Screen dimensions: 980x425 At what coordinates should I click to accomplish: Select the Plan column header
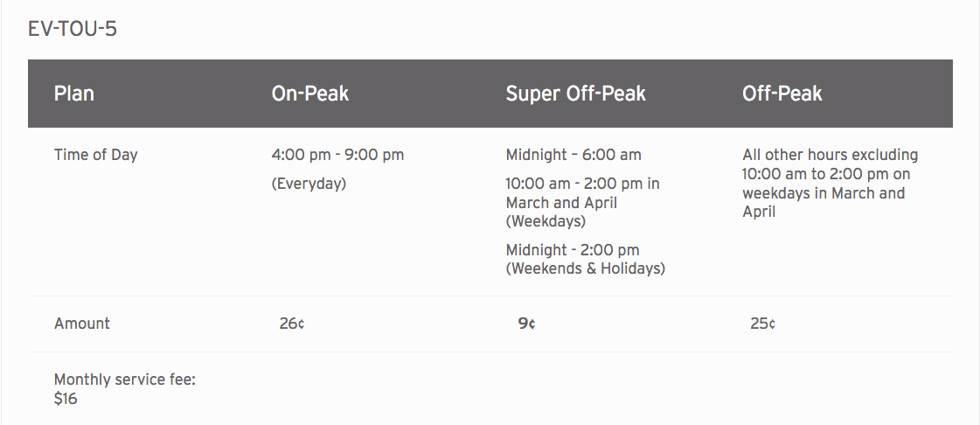tap(74, 94)
